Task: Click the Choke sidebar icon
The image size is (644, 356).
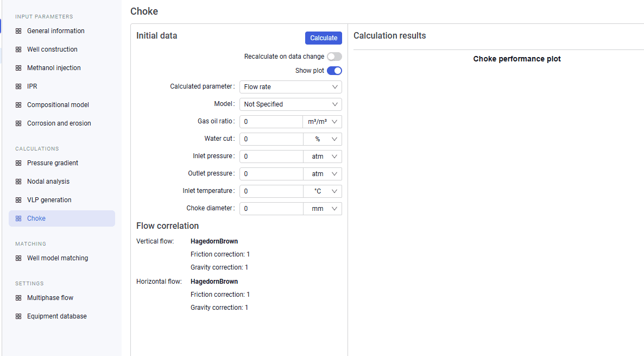Action: click(18, 218)
